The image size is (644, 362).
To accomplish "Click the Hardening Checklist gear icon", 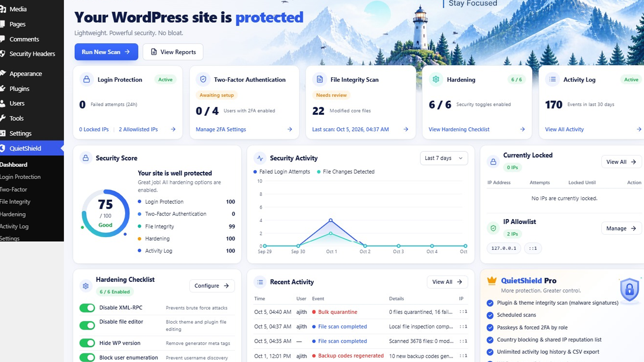I will click(86, 286).
